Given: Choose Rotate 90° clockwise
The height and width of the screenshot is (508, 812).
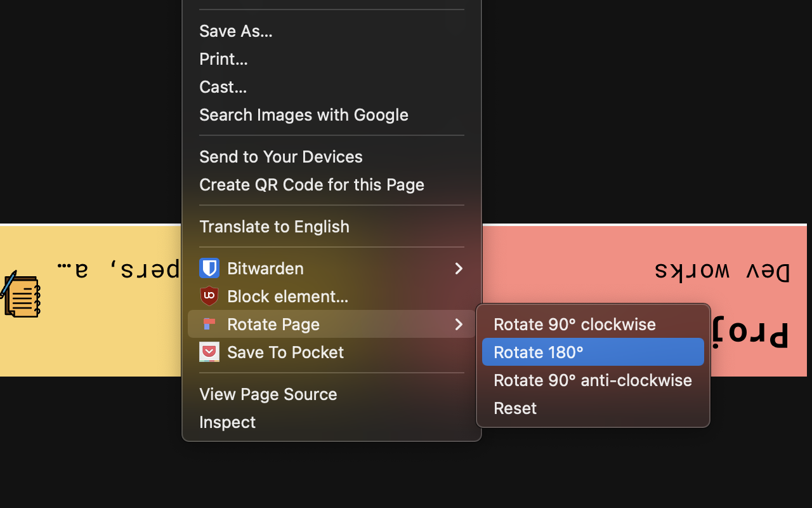Looking at the screenshot, I should click(x=593, y=324).
